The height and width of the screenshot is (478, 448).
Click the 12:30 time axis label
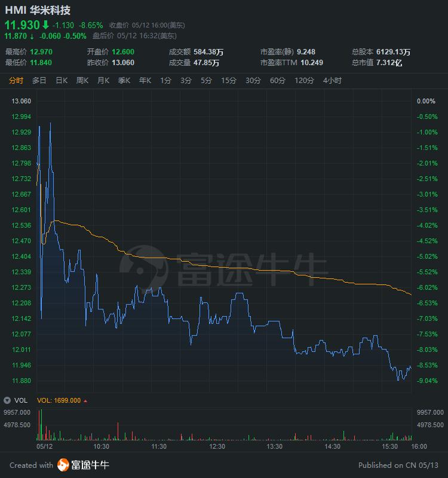(x=217, y=446)
